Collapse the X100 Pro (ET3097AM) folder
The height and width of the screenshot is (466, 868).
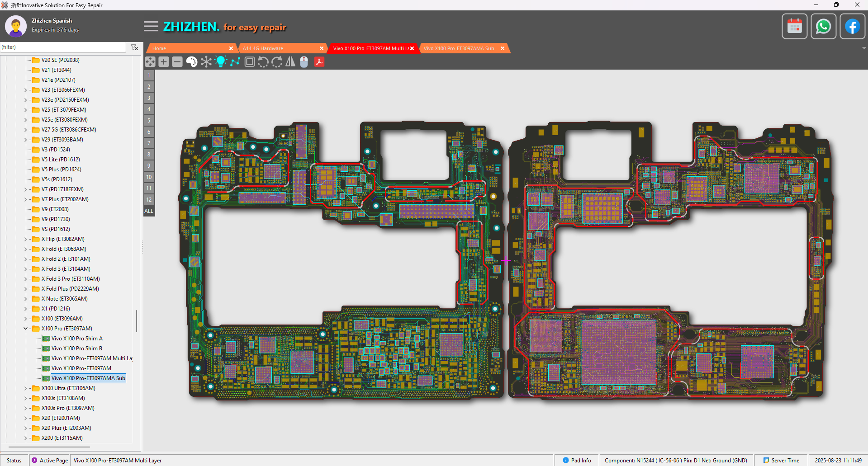tap(26, 329)
